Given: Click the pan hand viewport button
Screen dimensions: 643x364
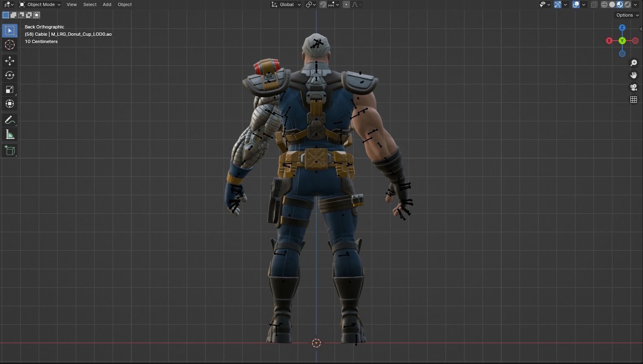Looking at the screenshot, I should click(634, 75).
